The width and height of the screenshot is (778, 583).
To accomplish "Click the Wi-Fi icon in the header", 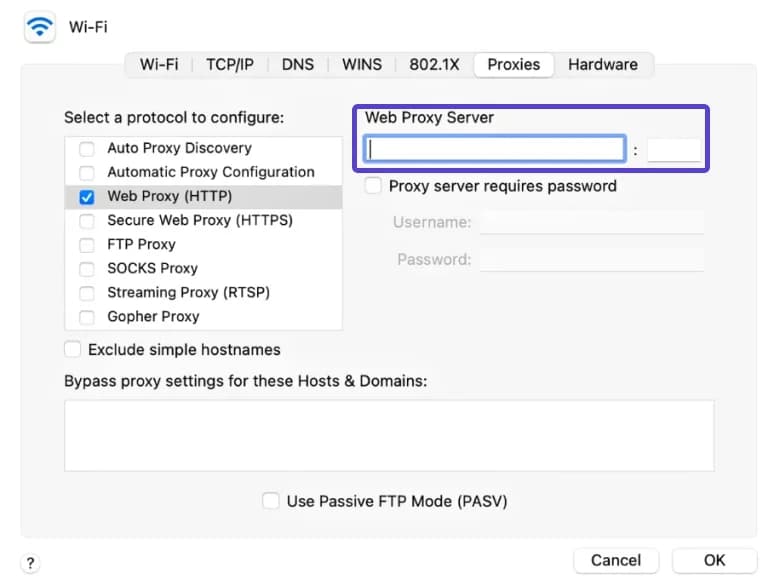I will pos(41,27).
